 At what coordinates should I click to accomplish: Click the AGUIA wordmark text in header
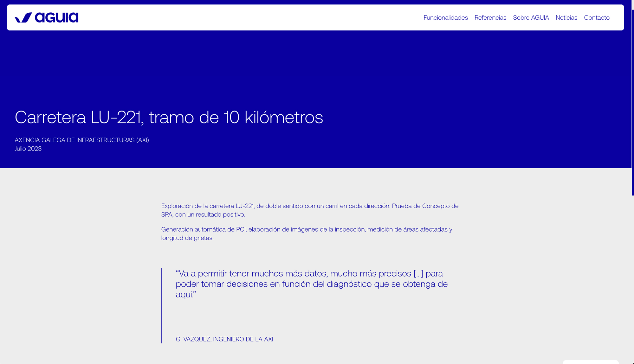point(56,17)
